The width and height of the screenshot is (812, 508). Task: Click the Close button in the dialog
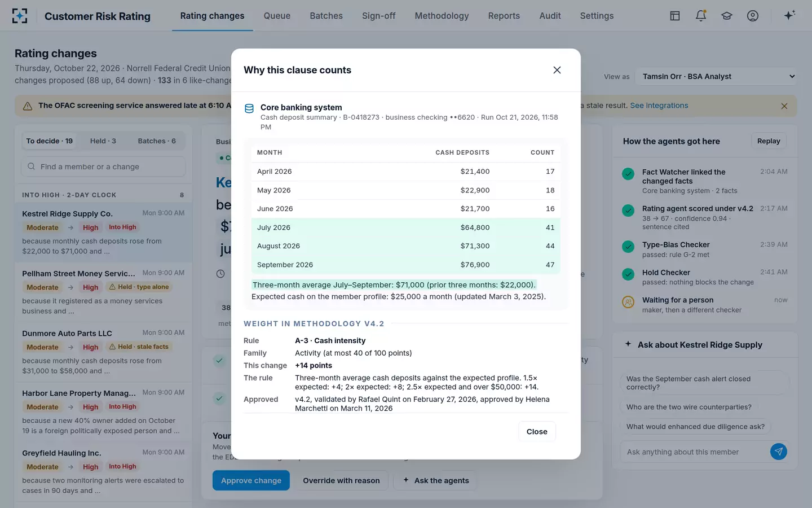point(537,432)
